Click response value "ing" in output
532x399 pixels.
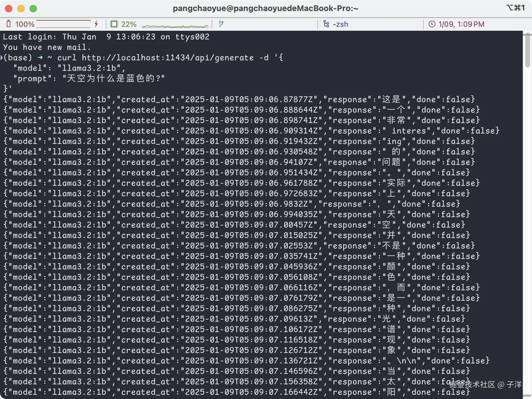click(x=394, y=141)
